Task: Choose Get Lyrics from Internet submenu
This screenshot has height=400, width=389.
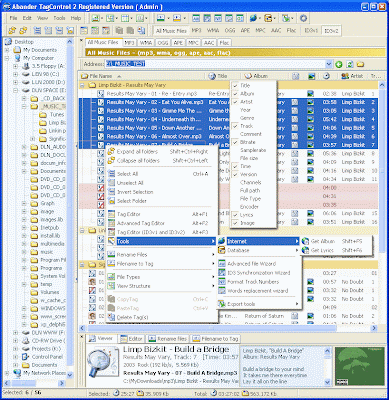Action: [x=336, y=250]
